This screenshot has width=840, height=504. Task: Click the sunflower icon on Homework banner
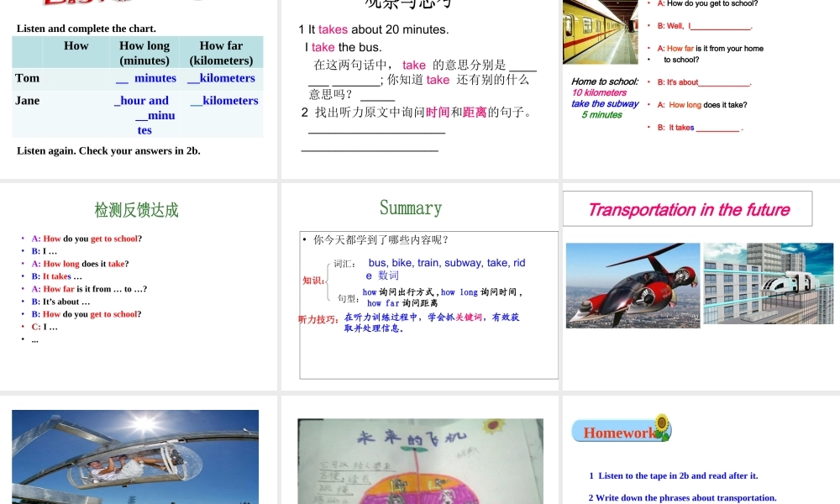[x=662, y=427]
